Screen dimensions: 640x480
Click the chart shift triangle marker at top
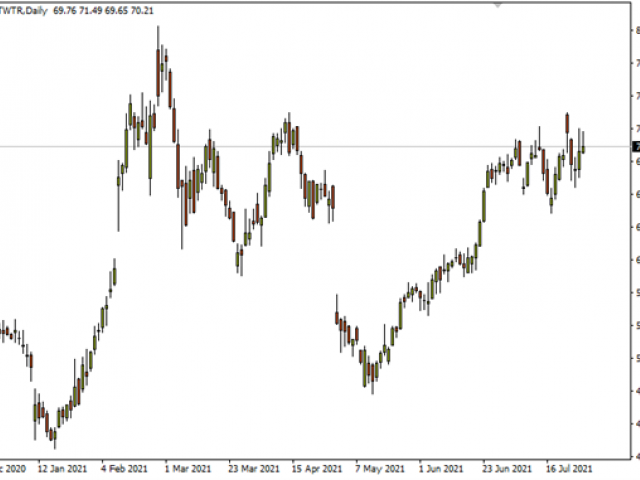(498, 4)
